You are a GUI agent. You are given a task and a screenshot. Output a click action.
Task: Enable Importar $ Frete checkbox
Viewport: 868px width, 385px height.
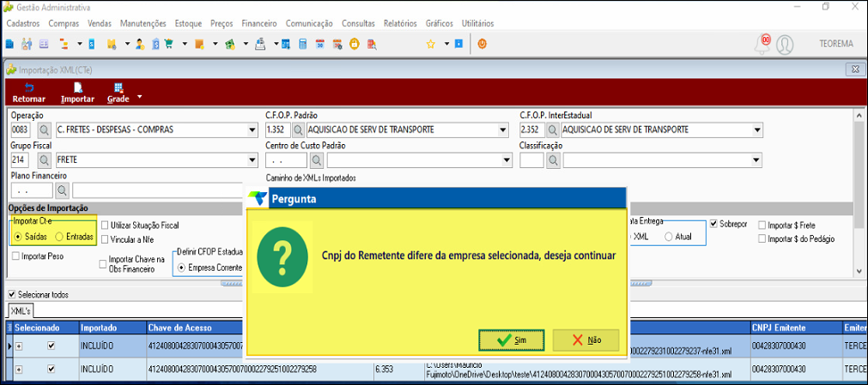762,226
